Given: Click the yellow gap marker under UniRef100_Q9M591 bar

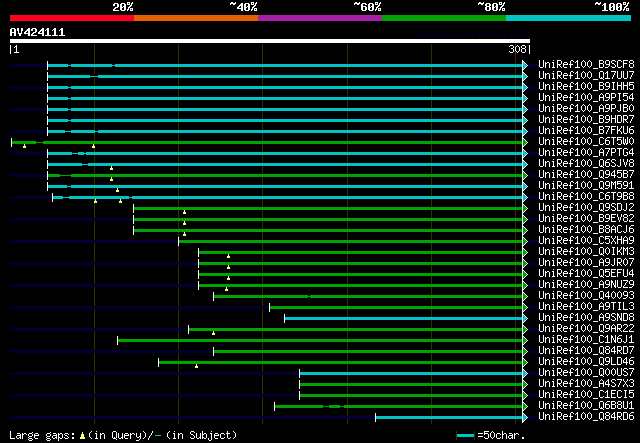Looking at the screenshot, I should pos(117,190).
